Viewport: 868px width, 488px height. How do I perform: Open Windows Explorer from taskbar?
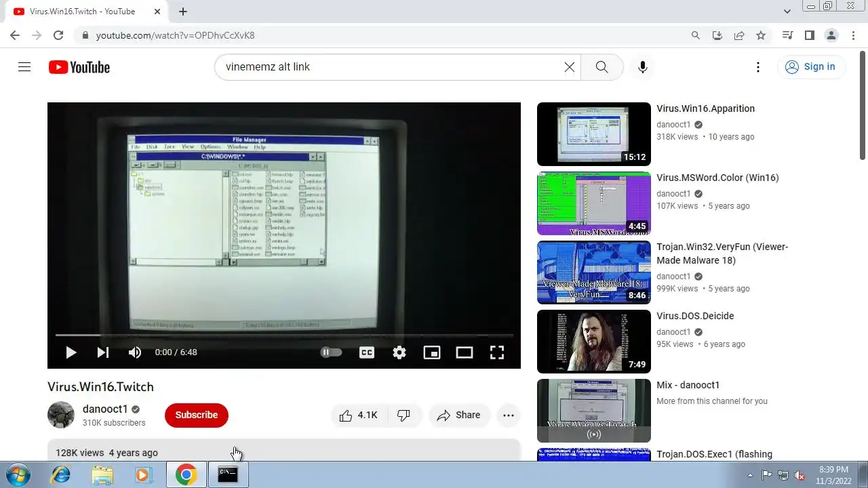(x=102, y=475)
